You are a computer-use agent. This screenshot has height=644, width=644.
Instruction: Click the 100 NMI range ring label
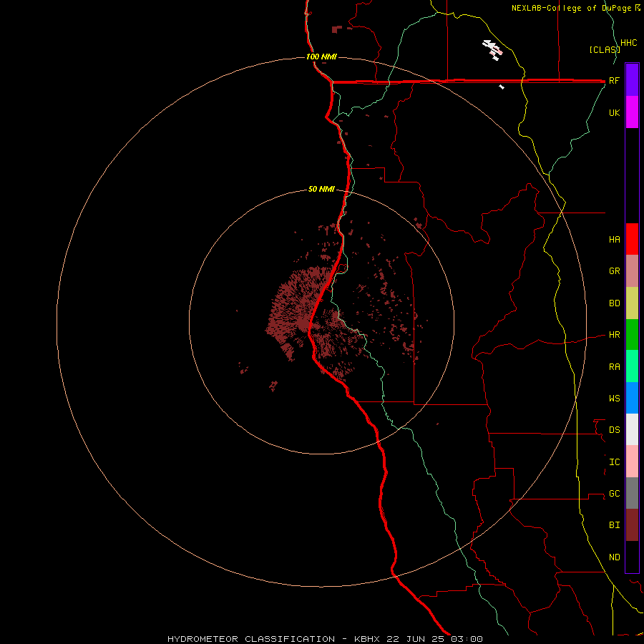pyautogui.click(x=321, y=57)
